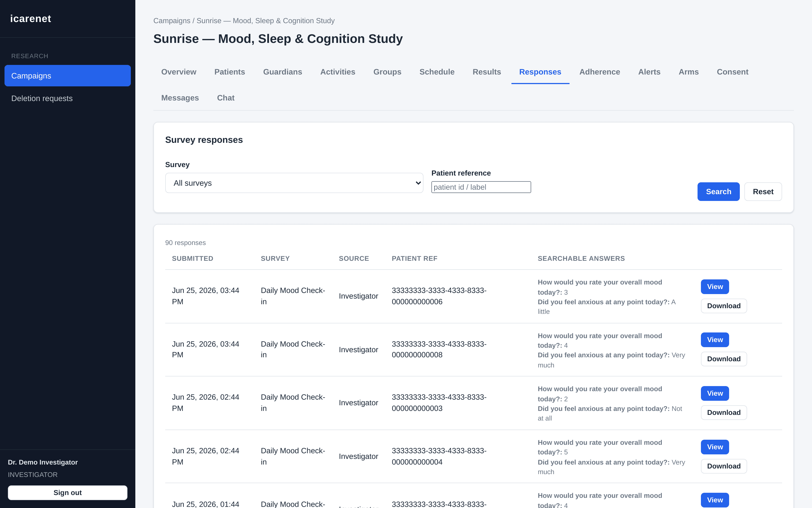Open the Alerts tab
This screenshot has width=812, height=508.
(649, 72)
